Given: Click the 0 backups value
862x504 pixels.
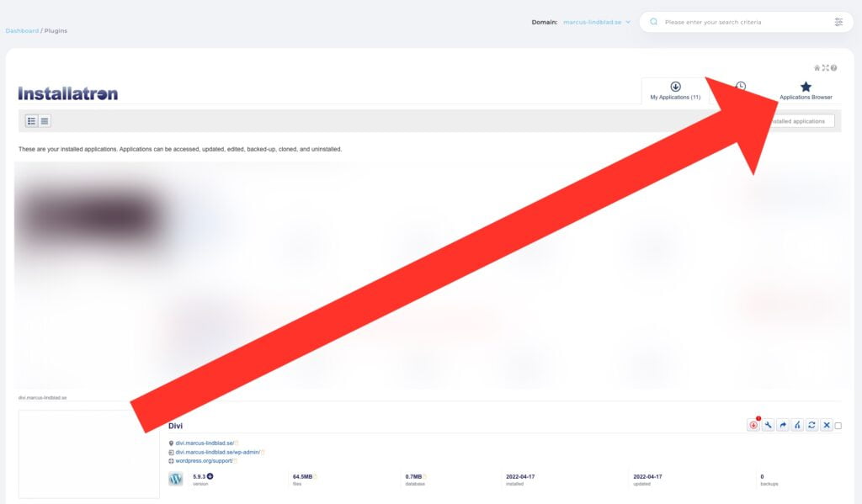Looking at the screenshot, I should 762,476.
